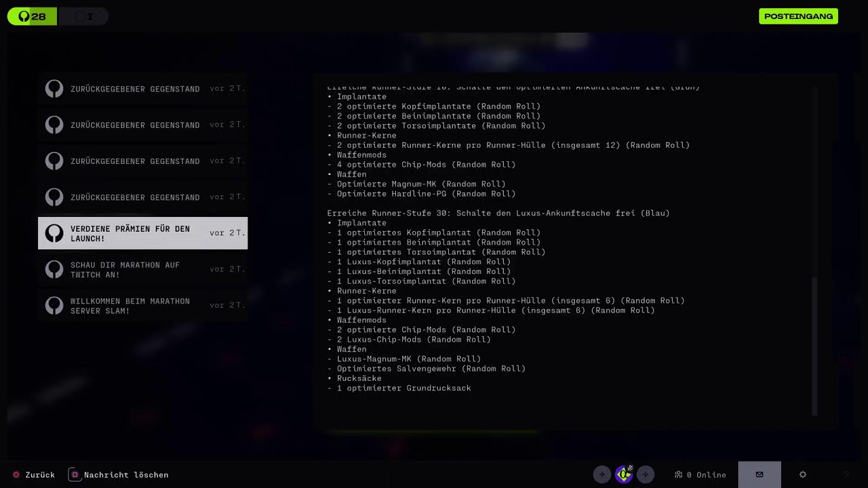Click sender icon of Server Slam message

(x=54, y=305)
